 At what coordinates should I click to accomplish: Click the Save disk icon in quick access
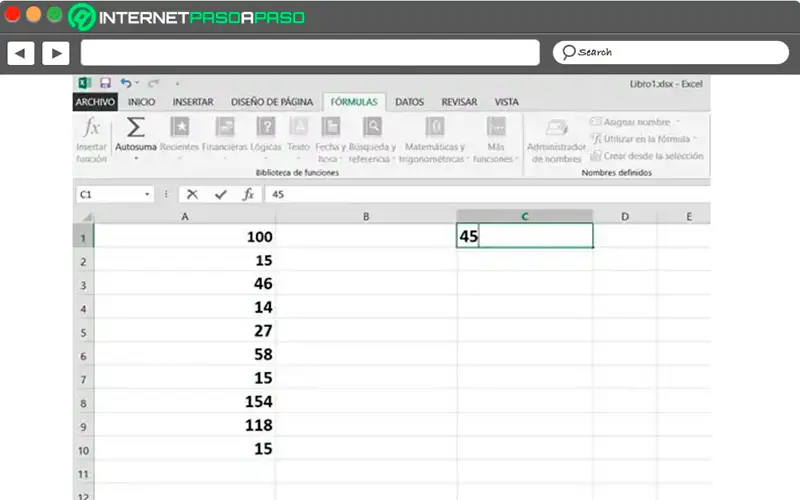coord(105,83)
